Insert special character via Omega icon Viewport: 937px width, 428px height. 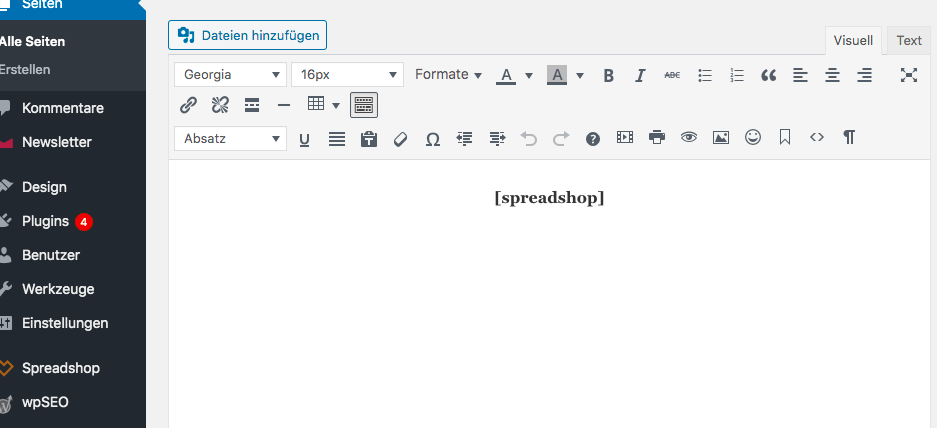click(x=432, y=139)
